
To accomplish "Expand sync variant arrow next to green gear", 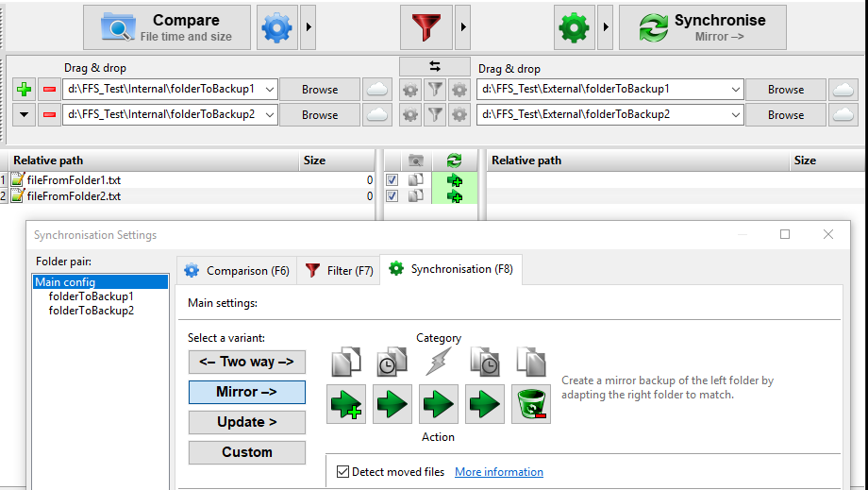I will coord(606,27).
